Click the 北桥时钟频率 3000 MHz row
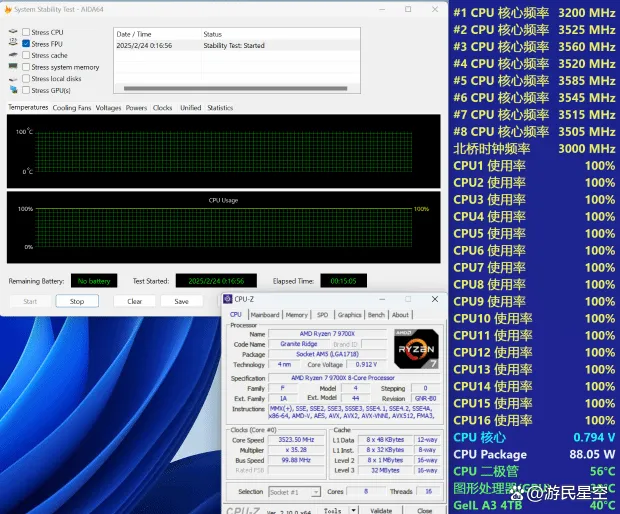Screen dimensions: 620x514 pos(534,149)
